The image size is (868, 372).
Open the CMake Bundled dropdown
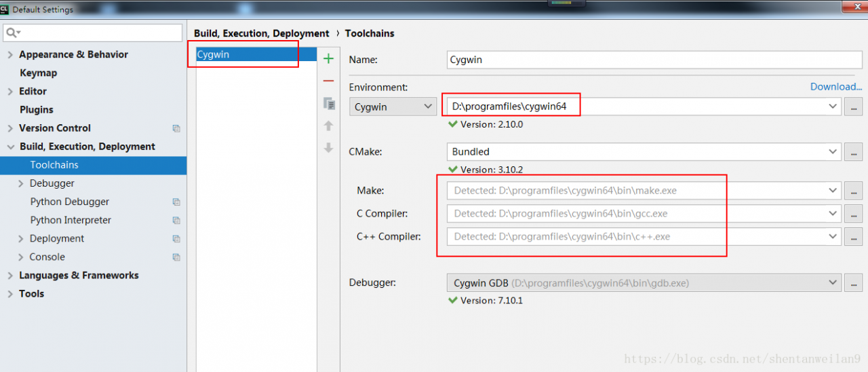pos(833,152)
